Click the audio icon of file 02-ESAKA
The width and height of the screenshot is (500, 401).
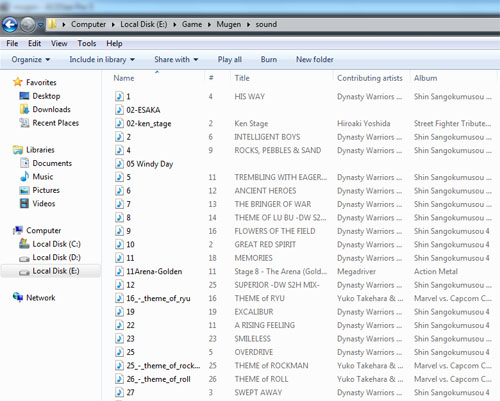pos(119,110)
